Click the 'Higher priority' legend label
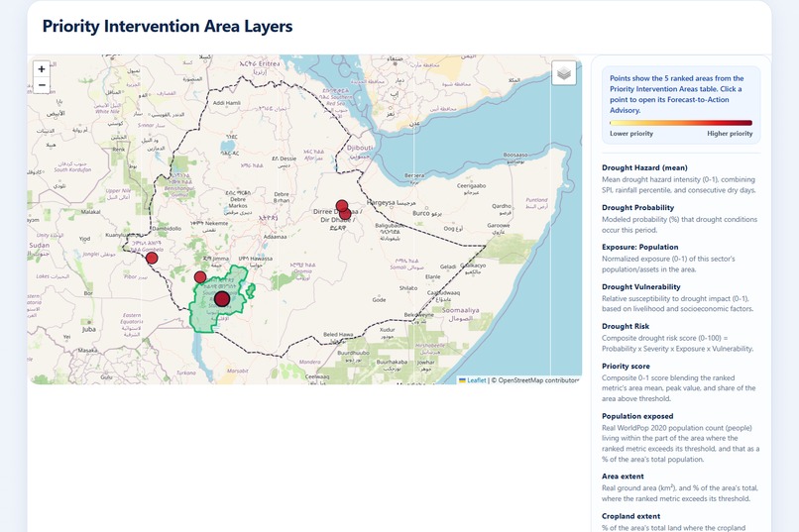Image resolution: width=799 pixels, height=532 pixels. (730, 134)
